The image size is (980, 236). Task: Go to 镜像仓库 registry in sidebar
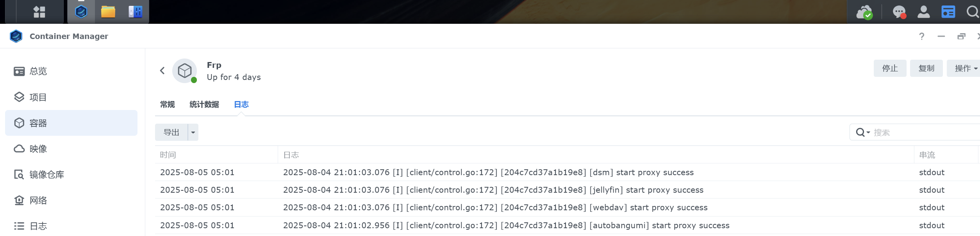tap(46, 174)
